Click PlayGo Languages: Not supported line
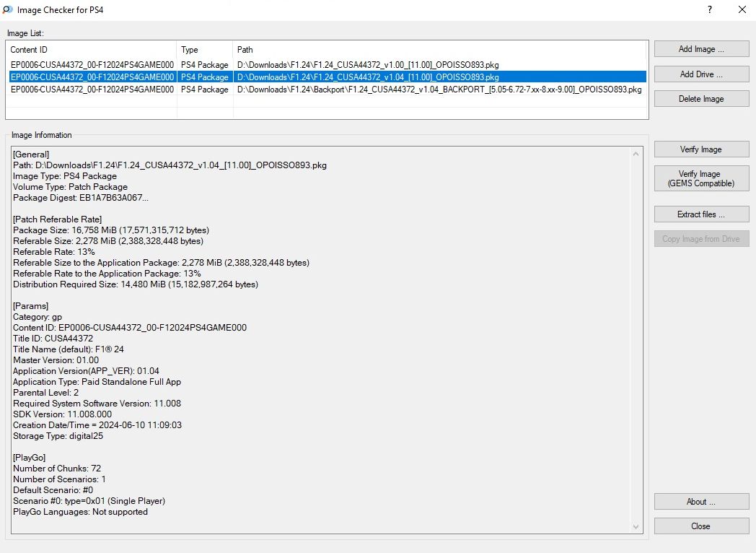 click(x=81, y=512)
